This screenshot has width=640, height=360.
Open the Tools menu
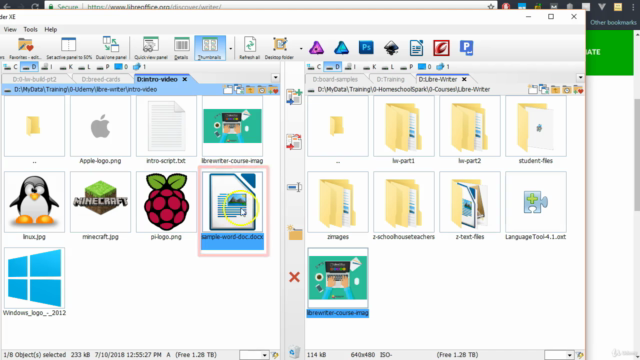point(30,29)
